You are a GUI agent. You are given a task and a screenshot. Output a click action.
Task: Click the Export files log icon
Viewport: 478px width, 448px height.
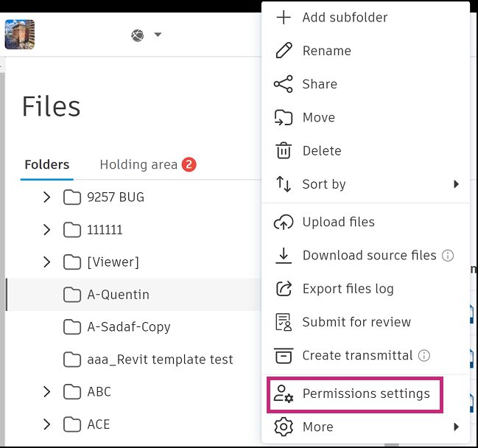(x=283, y=289)
